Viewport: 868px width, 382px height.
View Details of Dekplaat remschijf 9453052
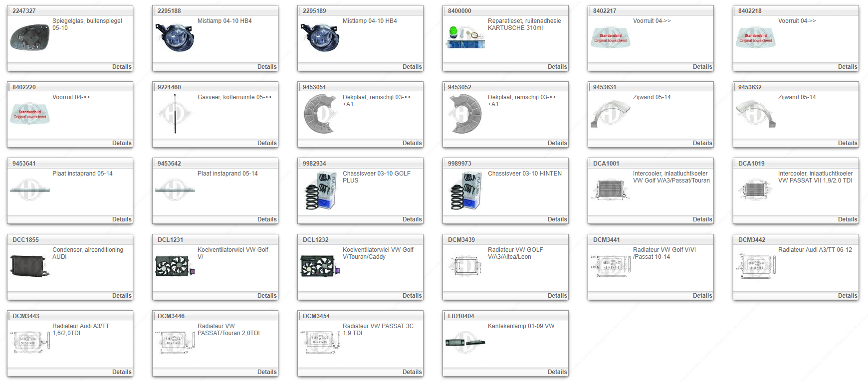pyautogui.click(x=557, y=143)
